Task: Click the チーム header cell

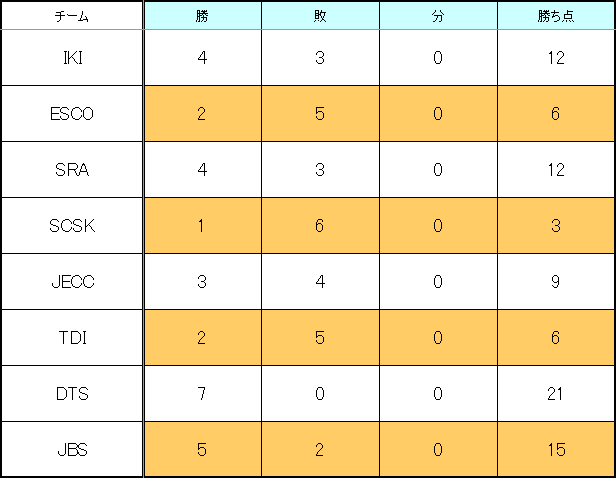Action: (72, 15)
